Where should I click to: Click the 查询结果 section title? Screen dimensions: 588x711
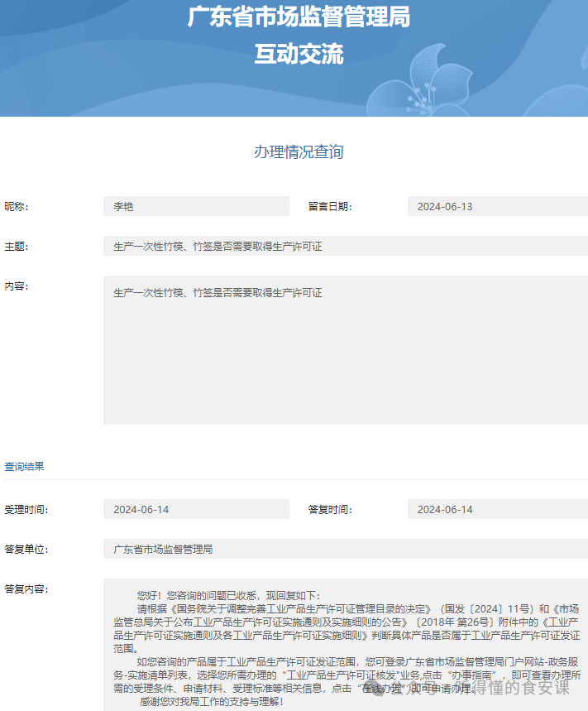pyautogui.click(x=25, y=466)
